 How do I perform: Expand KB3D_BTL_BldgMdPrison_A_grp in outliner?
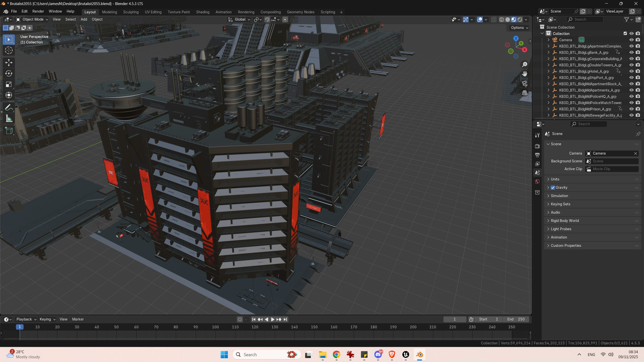[x=548, y=109]
